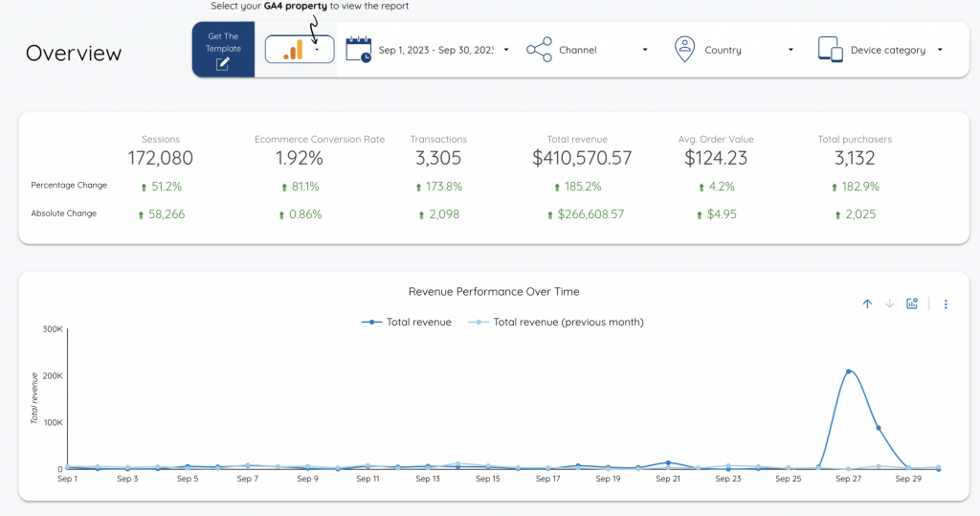The image size is (980, 516).
Task: Click the 200K y-axis label
Action: (53, 376)
